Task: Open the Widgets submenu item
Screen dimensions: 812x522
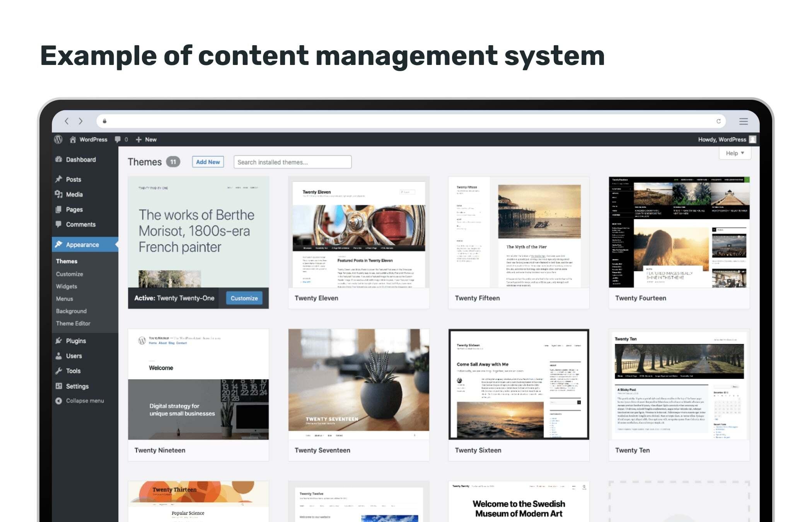Action: (x=67, y=287)
